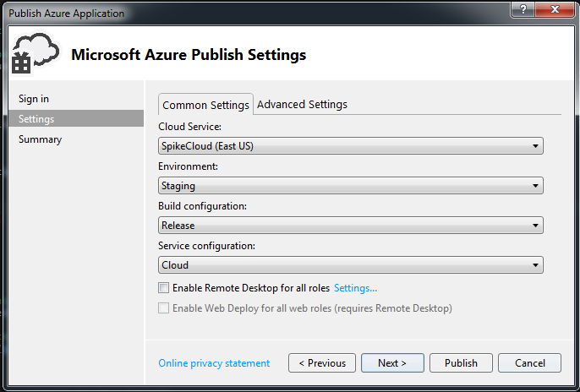Expand the Environment dropdown showing Staging

(351, 186)
